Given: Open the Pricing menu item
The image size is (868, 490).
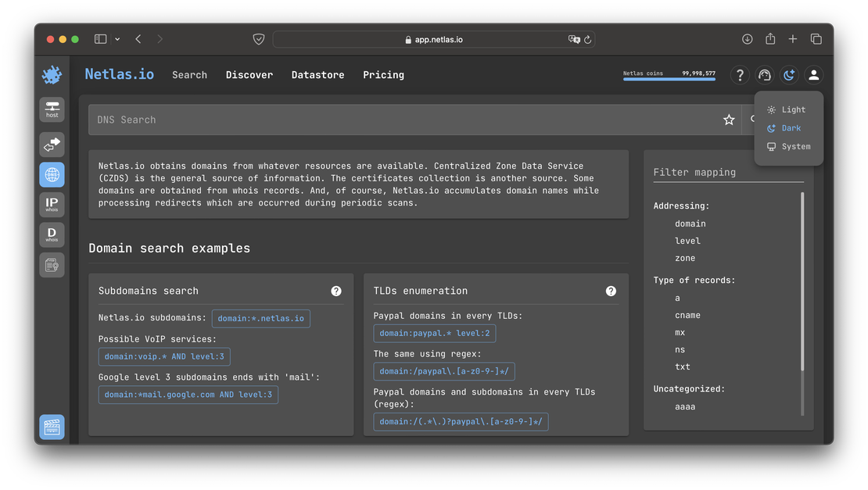Looking at the screenshot, I should point(383,74).
